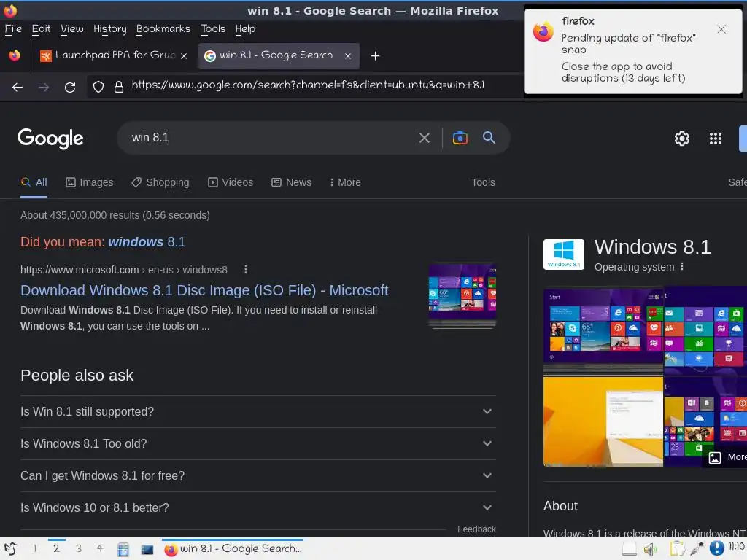The image size is (747, 560).
Task: Expand "Is Windows 8.1 Too old?"
Action: [x=258, y=443]
